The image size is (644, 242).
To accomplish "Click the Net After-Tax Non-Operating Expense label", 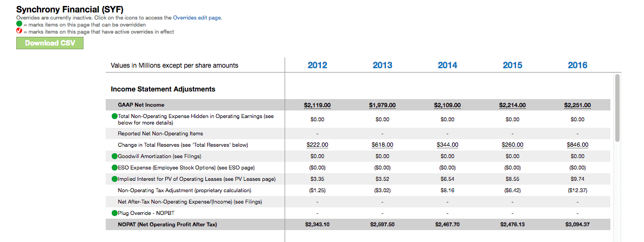I will (x=190, y=202).
